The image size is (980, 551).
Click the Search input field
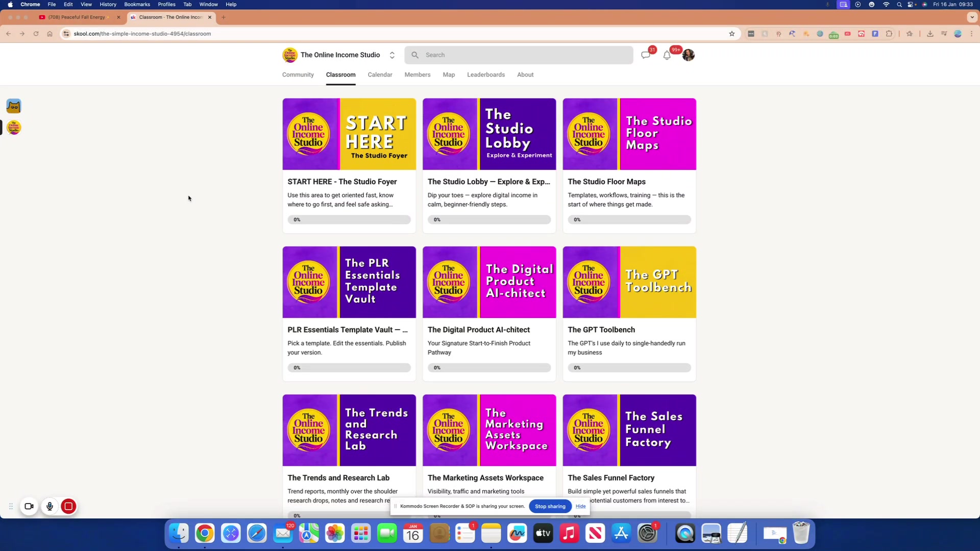click(x=519, y=55)
